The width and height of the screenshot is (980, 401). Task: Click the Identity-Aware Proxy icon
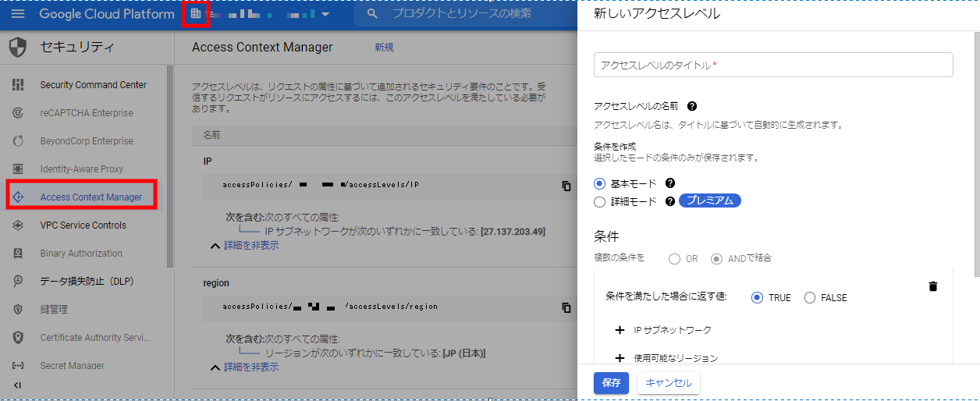pos(18,169)
